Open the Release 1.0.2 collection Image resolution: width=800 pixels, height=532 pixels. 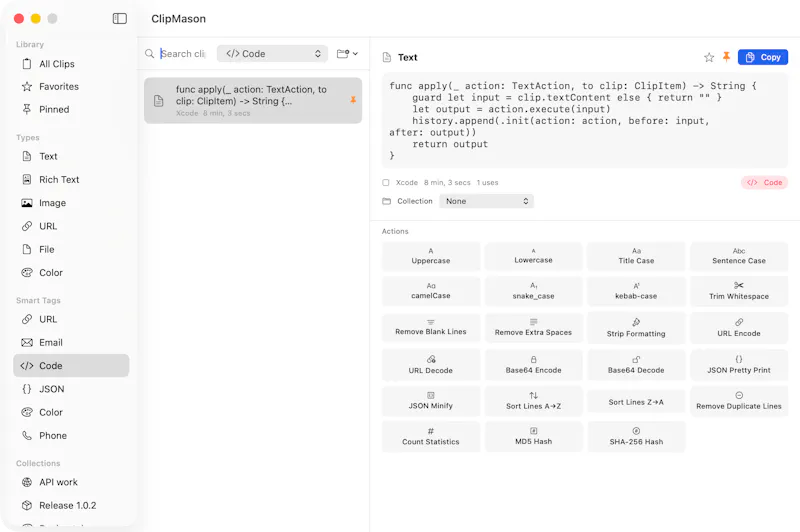point(71,505)
